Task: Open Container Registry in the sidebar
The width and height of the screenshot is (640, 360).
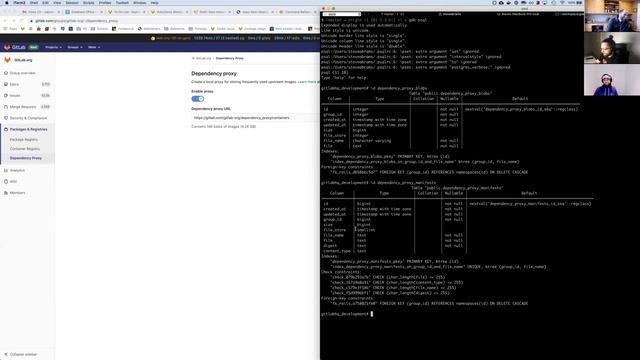Action: click(x=25, y=149)
